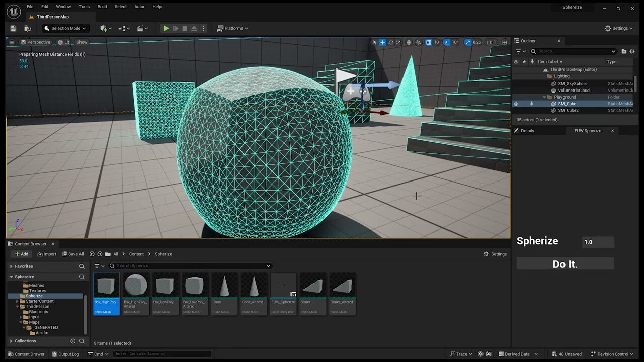Toggle snap to grid in viewport
This screenshot has height=362, width=644.
click(428, 42)
